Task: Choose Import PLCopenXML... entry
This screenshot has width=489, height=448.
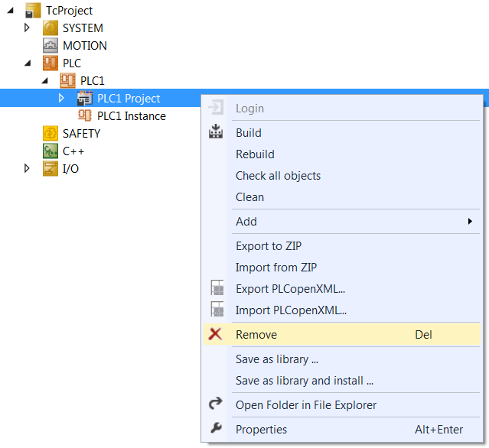Action: point(342,310)
